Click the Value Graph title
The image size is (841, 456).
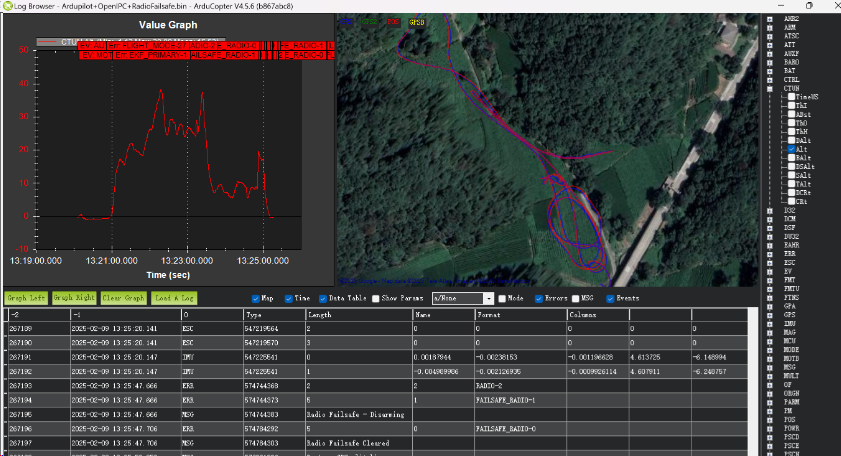[168, 25]
